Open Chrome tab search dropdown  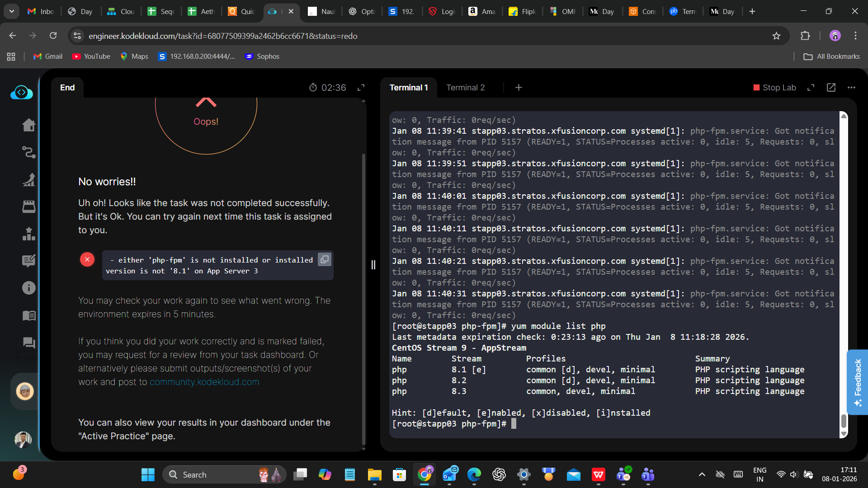pyautogui.click(x=12, y=11)
